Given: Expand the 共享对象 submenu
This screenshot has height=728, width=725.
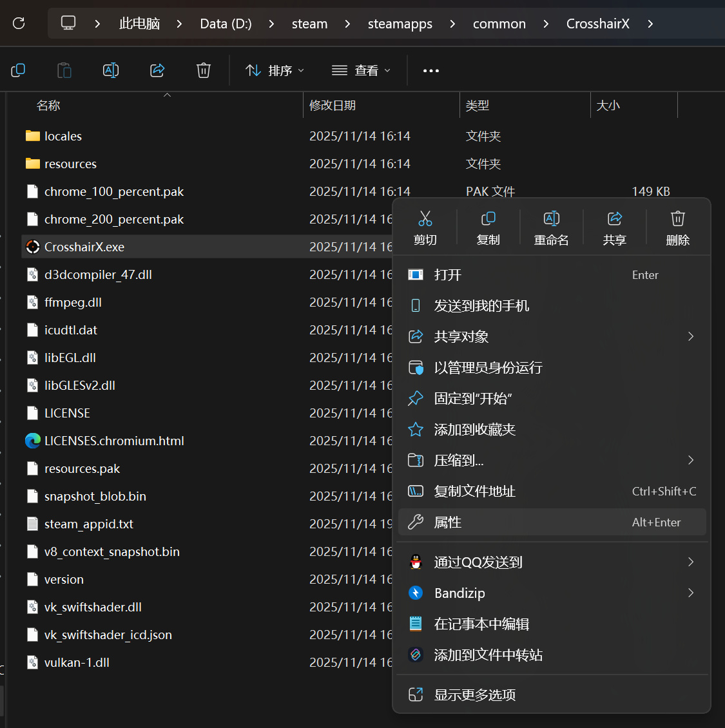Looking at the screenshot, I should 691,336.
